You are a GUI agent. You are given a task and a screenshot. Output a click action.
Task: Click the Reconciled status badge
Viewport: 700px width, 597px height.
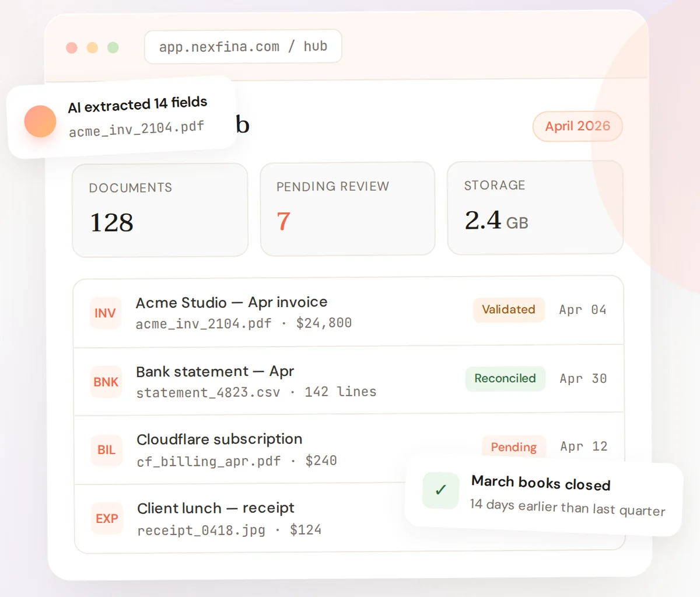pyautogui.click(x=505, y=378)
